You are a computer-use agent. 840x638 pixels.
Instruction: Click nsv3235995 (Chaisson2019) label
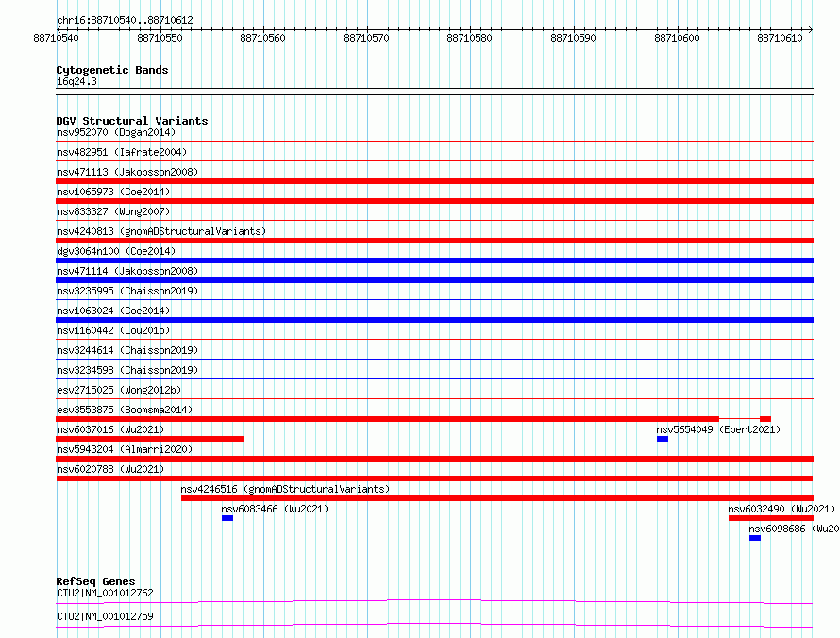(127, 291)
